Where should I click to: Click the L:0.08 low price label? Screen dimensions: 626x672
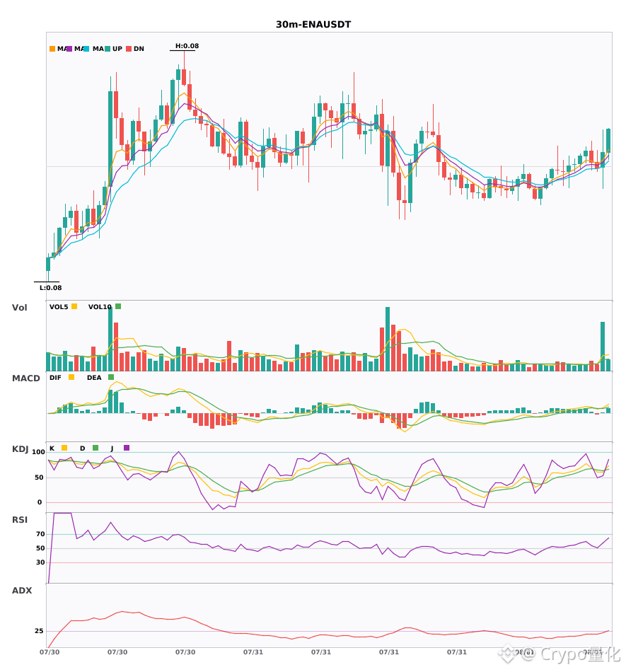click(50, 288)
